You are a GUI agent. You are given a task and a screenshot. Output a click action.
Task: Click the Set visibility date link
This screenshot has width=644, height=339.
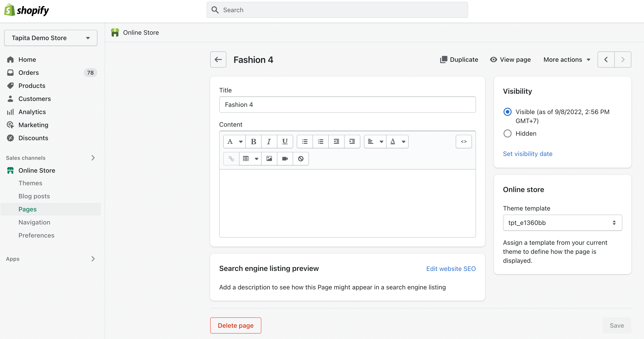[x=527, y=154]
